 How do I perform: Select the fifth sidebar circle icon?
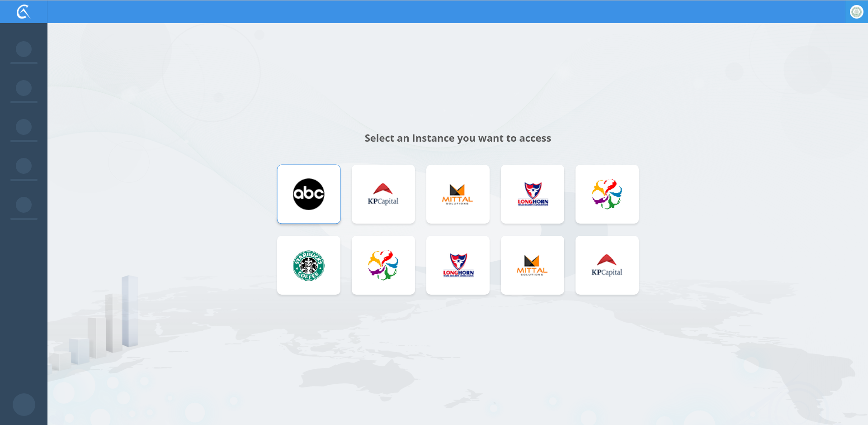(24, 205)
